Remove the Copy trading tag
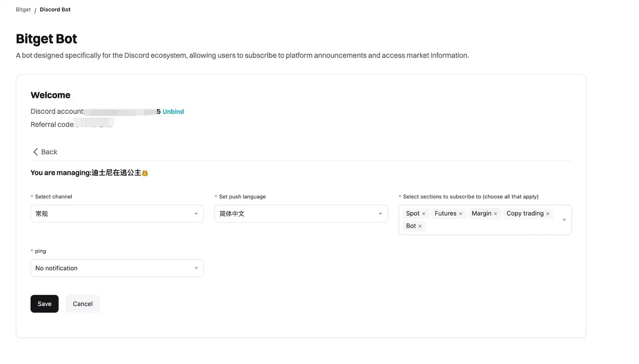 pos(547,214)
